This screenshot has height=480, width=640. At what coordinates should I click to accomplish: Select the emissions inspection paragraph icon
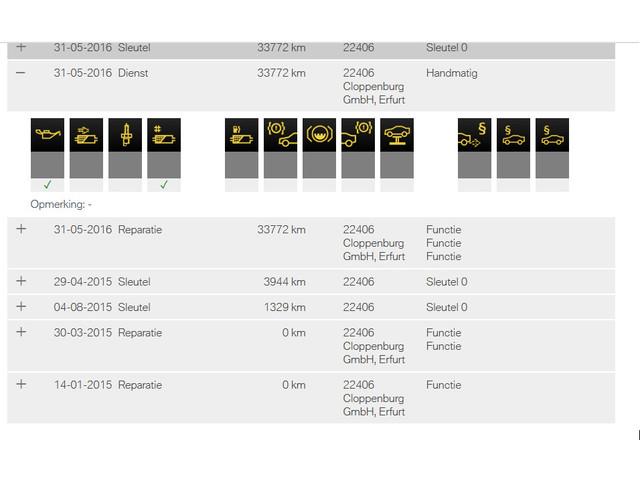(x=474, y=135)
